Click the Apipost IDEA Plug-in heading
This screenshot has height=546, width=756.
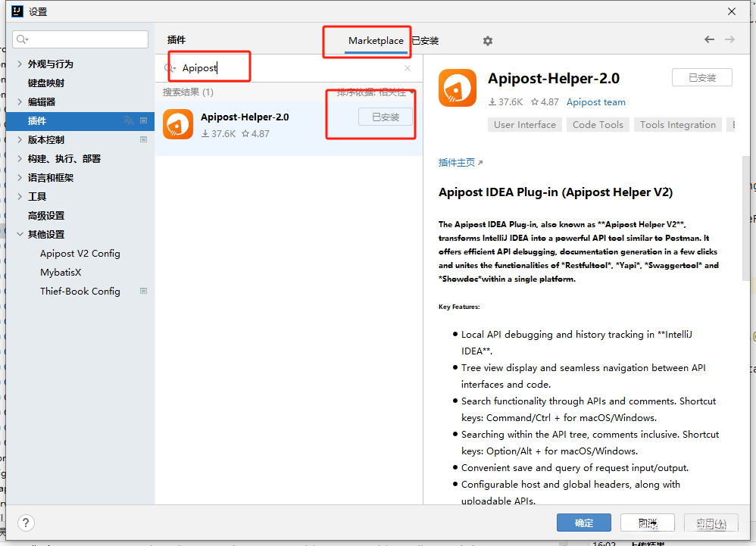click(555, 192)
